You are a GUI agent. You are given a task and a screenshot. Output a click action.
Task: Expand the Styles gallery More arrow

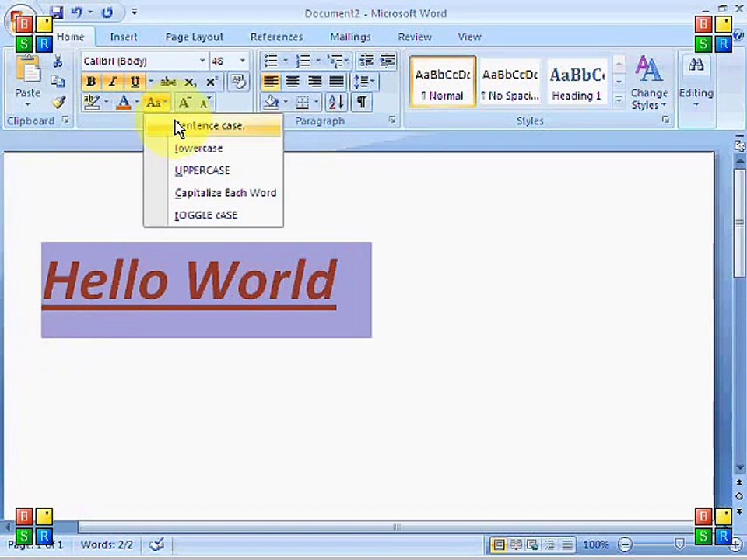[x=619, y=100]
